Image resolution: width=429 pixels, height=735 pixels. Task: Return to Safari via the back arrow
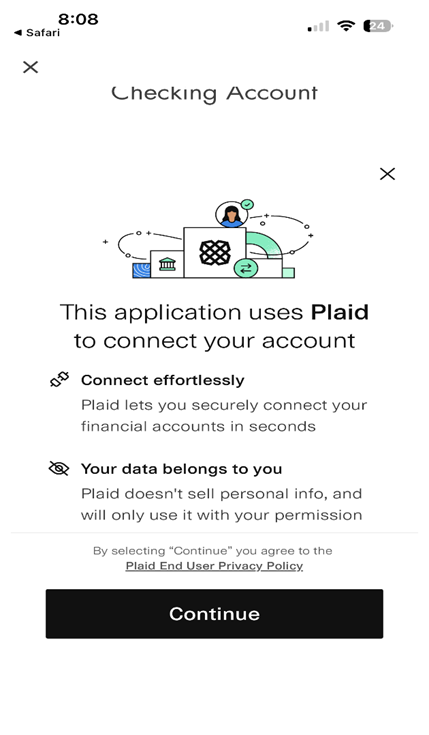(x=37, y=32)
